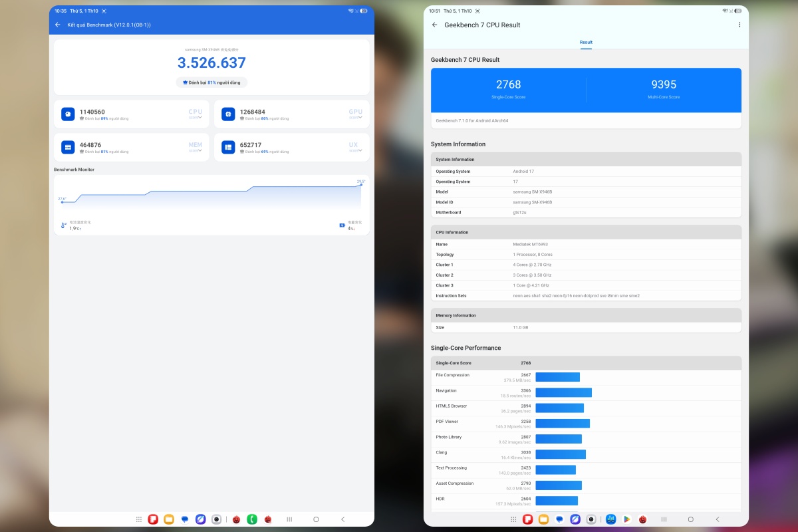Tap the PDF Viewer benchmark row
Viewport: 798px width, 532px height.
(x=586, y=424)
